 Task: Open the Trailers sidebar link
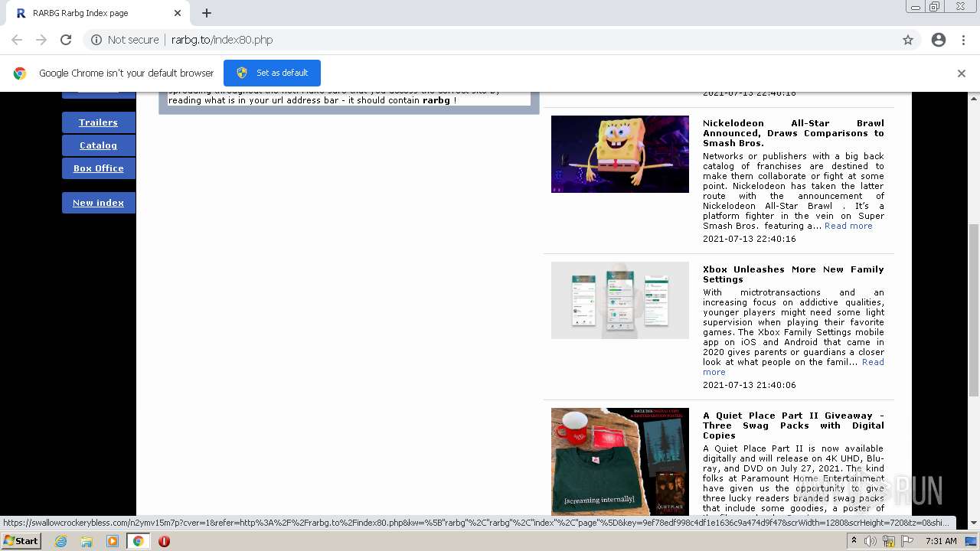pyautogui.click(x=98, y=122)
